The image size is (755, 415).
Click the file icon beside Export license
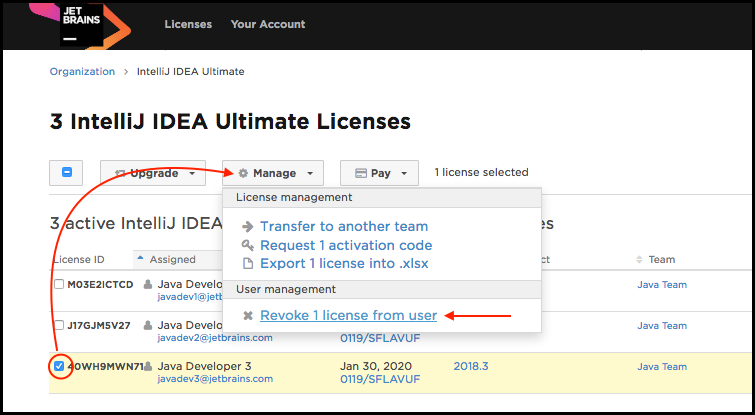248,264
